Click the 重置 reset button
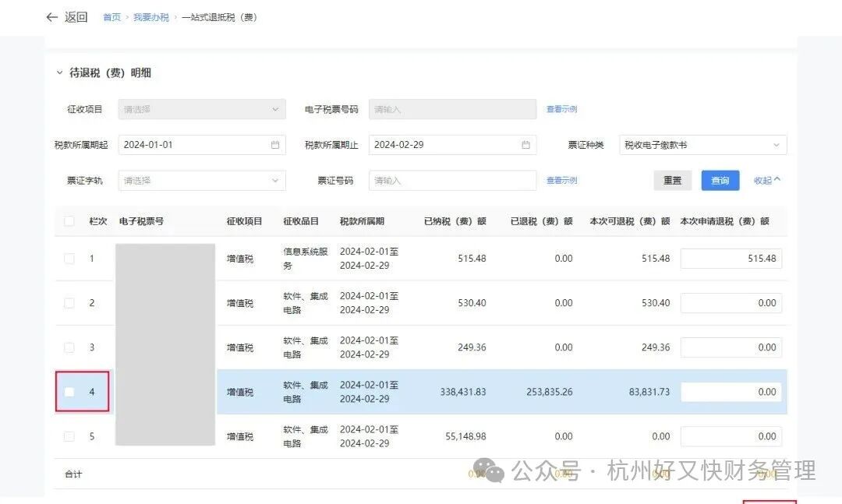This screenshot has height=504, width=842. [671, 180]
